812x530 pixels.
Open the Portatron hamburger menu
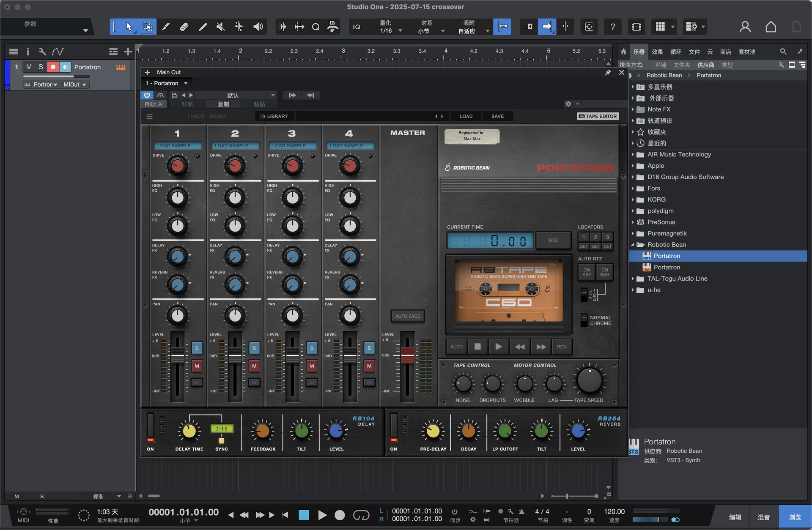click(x=150, y=116)
